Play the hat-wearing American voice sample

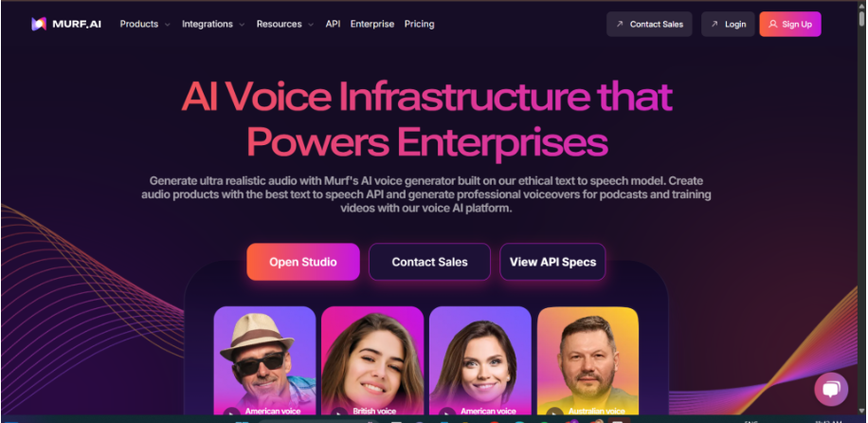231,413
